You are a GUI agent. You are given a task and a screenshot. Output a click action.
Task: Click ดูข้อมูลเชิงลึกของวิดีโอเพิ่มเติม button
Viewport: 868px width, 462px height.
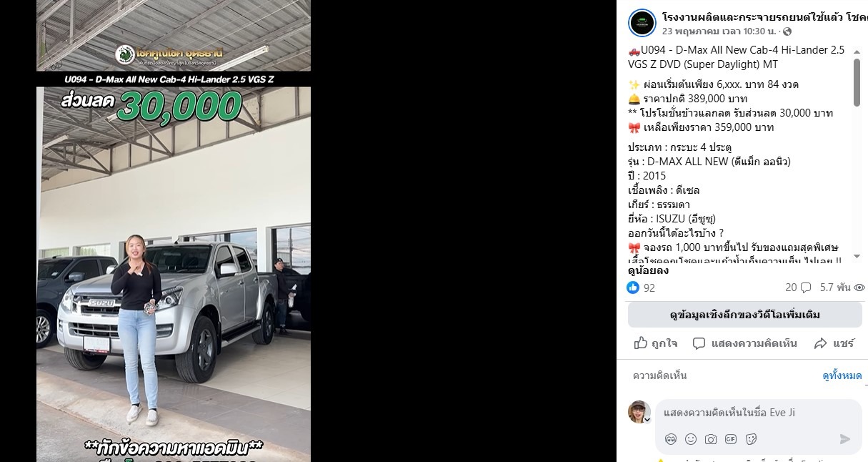(744, 315)
